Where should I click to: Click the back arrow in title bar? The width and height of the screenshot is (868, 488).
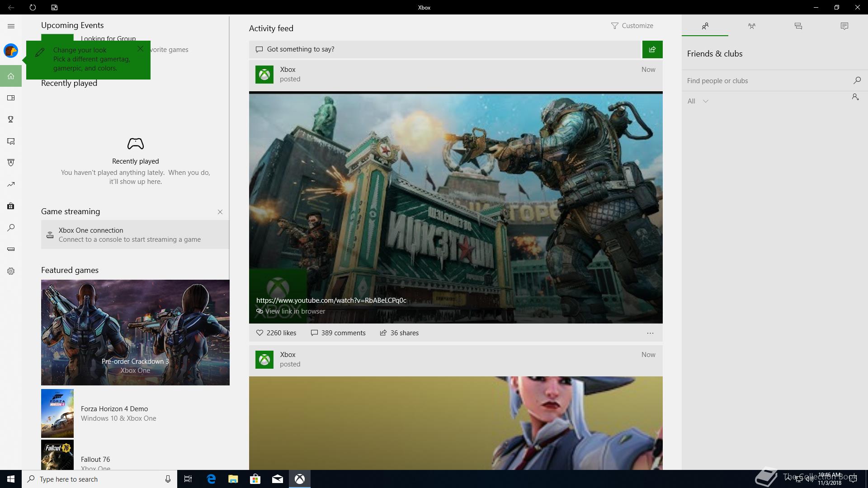[11, 7]
